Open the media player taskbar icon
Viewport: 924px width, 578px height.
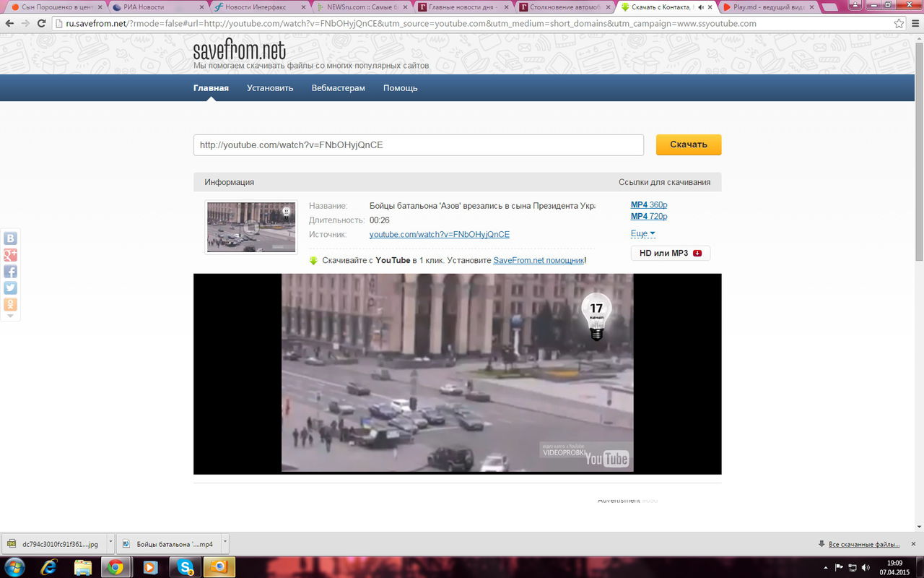(x=150, y=567)
